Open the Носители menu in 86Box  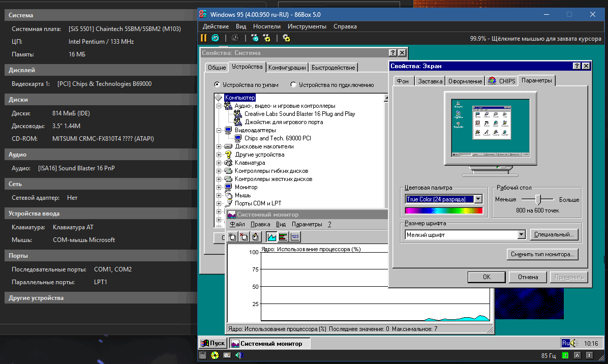coord(266,26)
